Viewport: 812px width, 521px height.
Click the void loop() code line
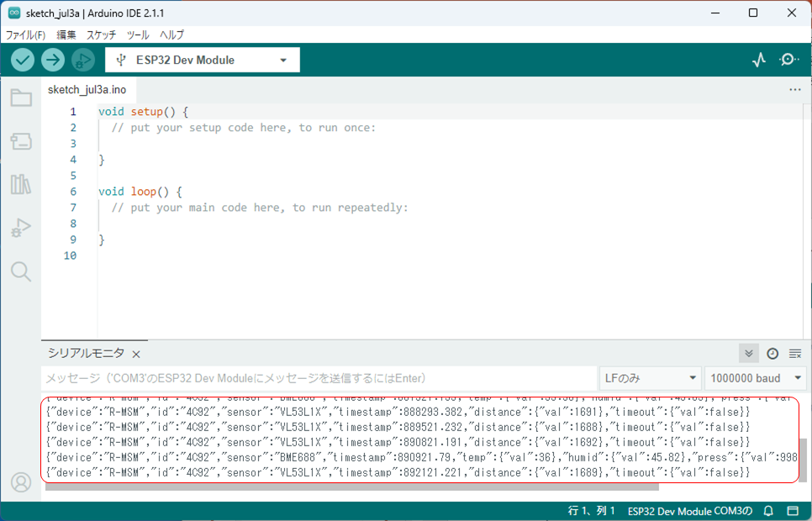tap(140, 192)
